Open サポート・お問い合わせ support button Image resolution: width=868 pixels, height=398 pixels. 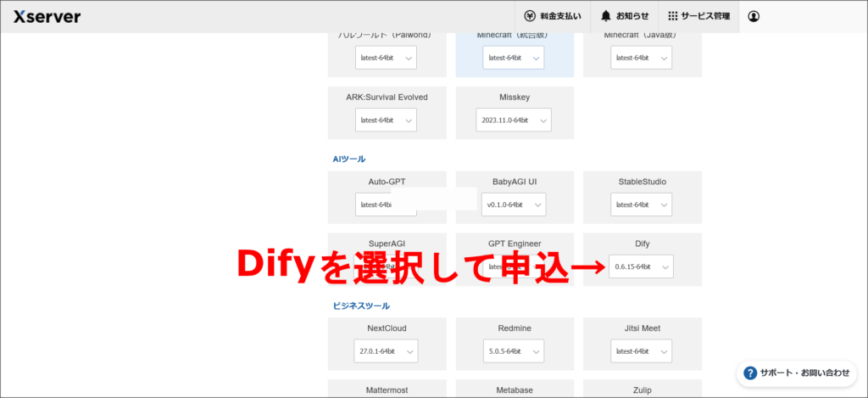click(796, 373)
